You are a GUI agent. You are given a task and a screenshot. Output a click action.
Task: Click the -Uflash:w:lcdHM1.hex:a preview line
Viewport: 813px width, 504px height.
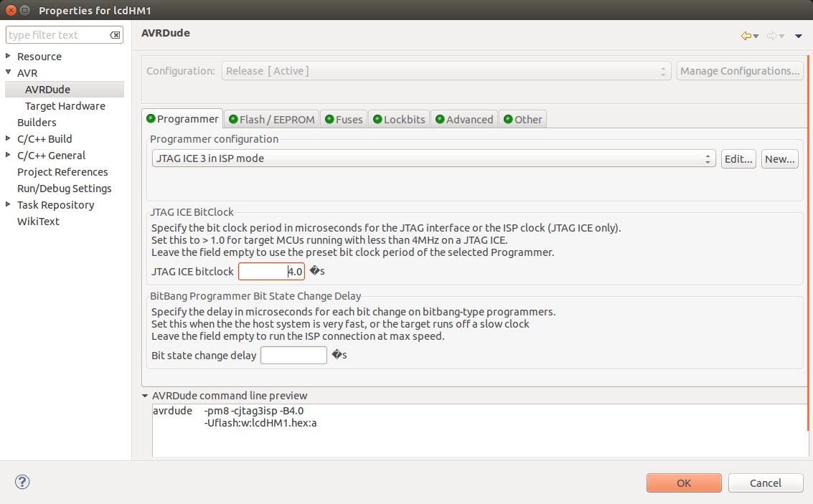pos(260,423)
